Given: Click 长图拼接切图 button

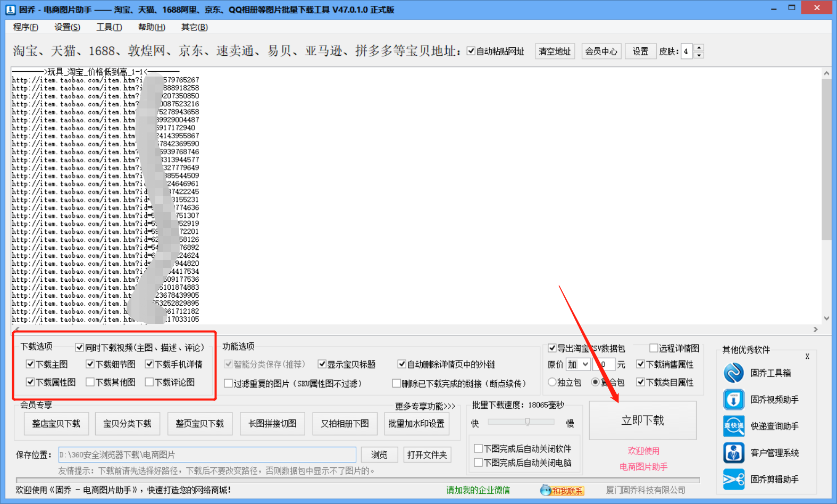Looking at the screenshot, I should (x=272, y=424).
